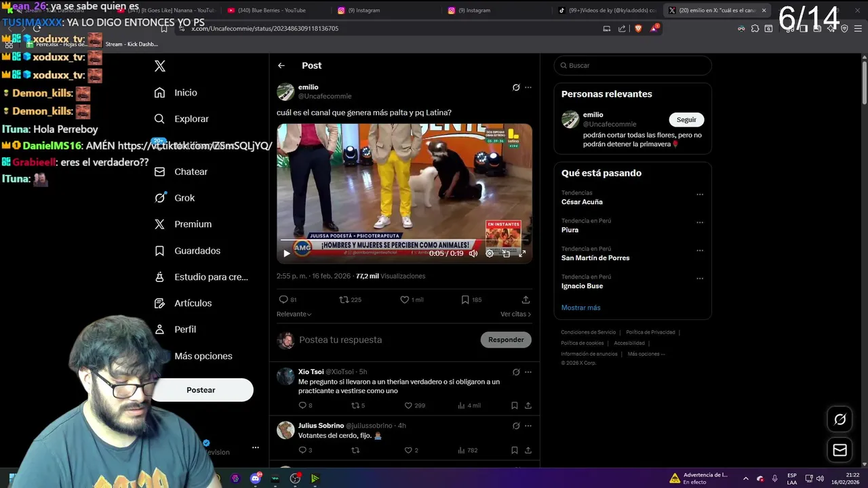Enter video fullscreen mode
Screen dimensions: 868x488
(522, 253)
